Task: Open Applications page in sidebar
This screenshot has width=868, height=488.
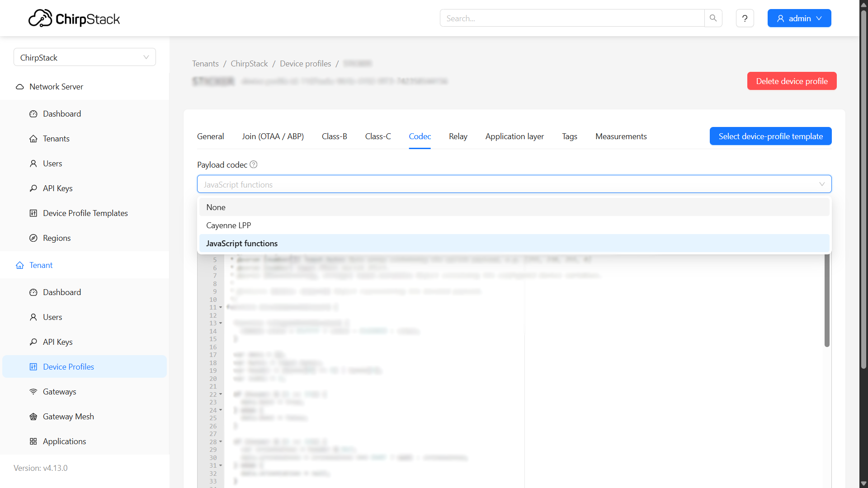Action: coord(64,441)
